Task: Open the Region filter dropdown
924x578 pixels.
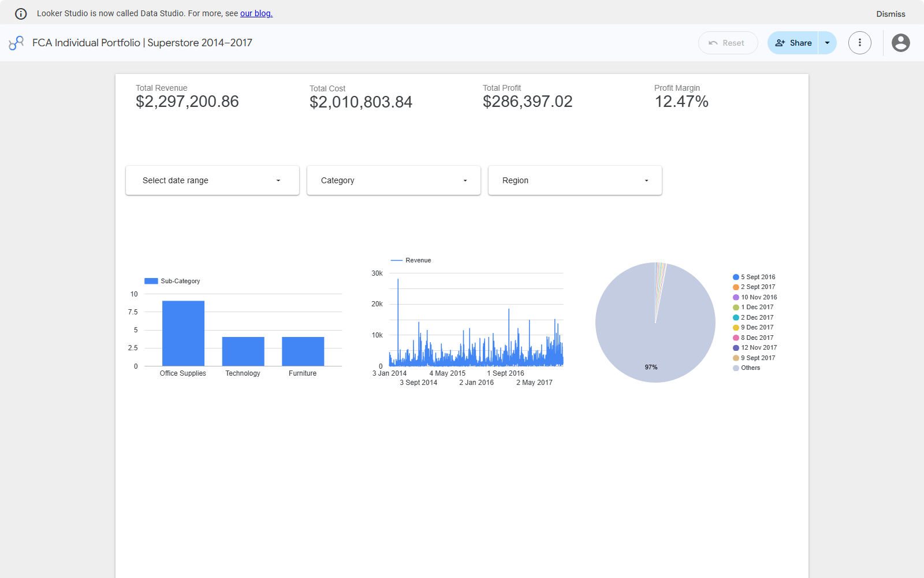Action: [x=575, y=180]
